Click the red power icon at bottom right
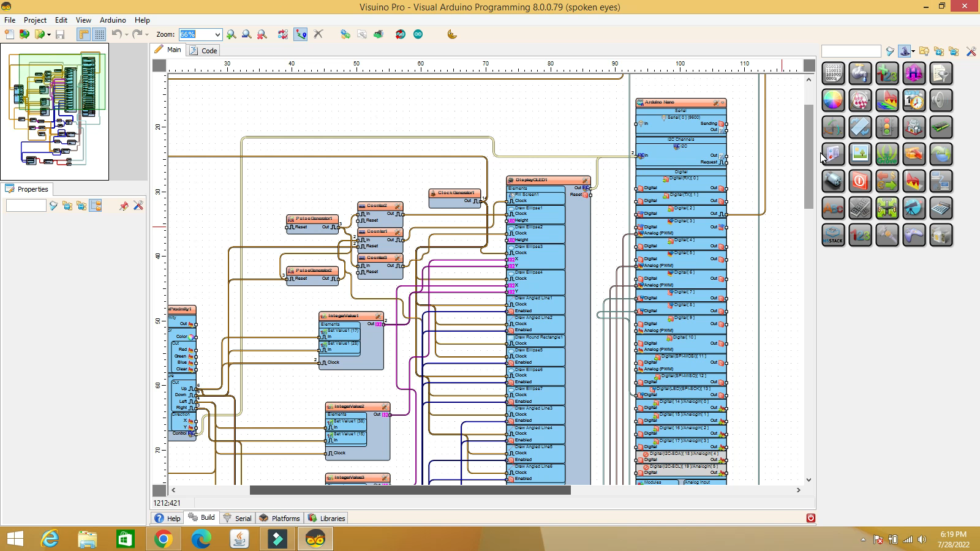The width and height of the screenshot is (980, 551). [810, 518]
